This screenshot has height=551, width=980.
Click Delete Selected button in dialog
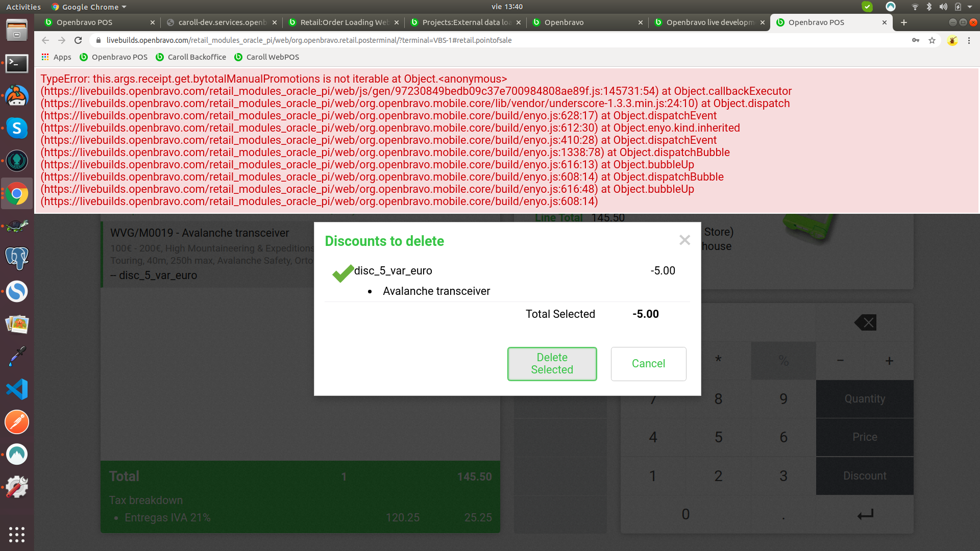click(552, 364)
